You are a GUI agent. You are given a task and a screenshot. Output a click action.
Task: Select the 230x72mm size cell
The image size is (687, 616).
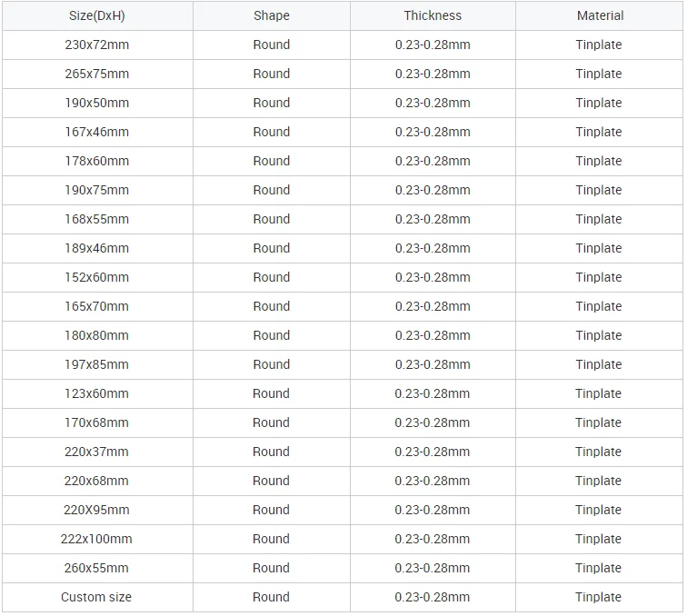[x=96, y=45]
